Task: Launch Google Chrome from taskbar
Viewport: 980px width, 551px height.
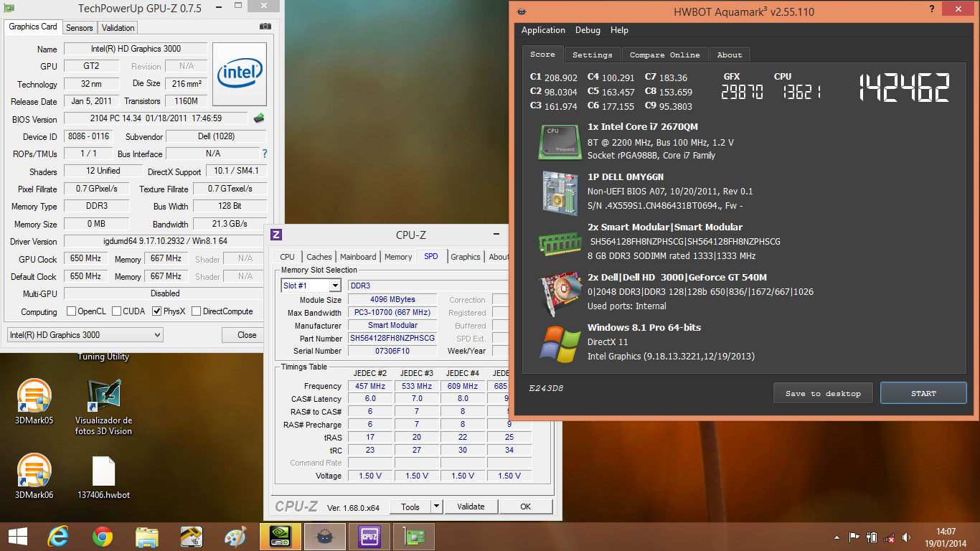Action: coord(103,537)
